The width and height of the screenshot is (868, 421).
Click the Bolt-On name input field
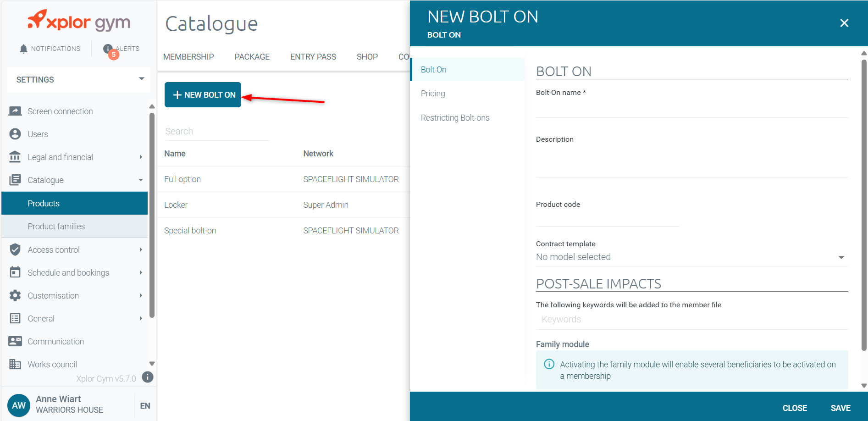(692, 109)
